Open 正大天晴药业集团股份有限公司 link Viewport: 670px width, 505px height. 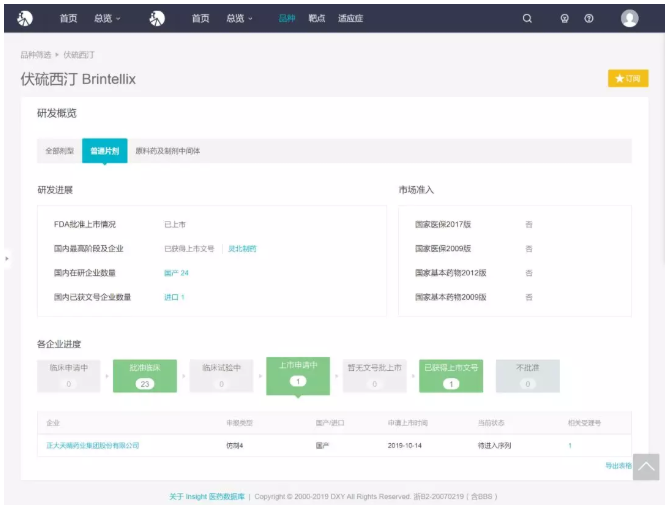pyautogui.click(x=92, y=446)
